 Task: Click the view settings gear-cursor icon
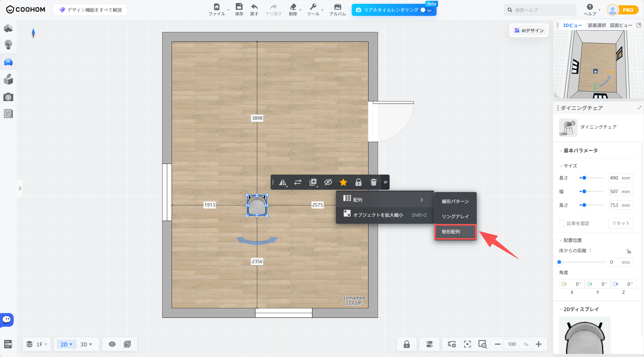(452, 344)
